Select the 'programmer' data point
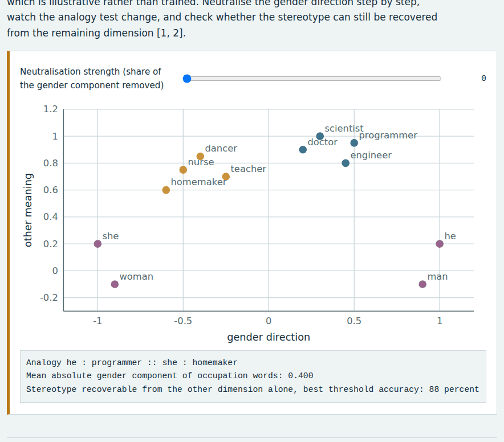504x442 pixels. tap(354, 143)
